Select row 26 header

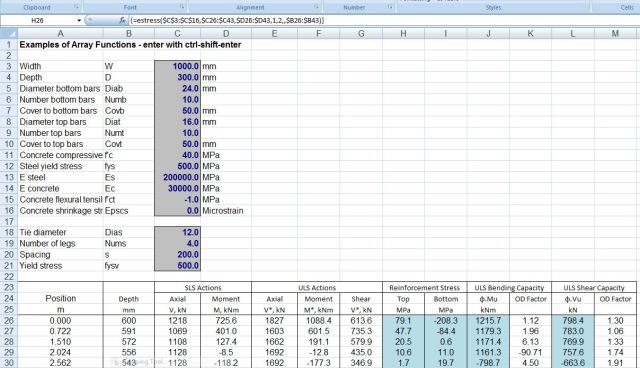point(9,320)
